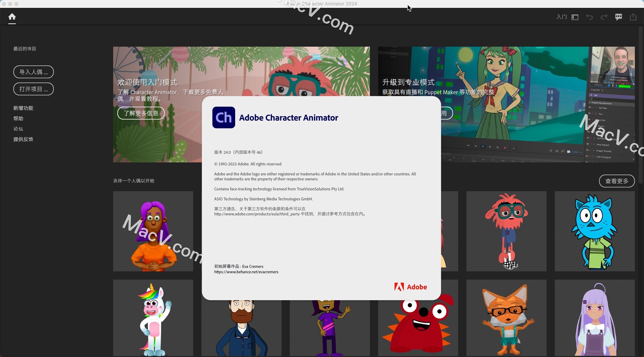Open 帮助 in the sidebar
Viewport: 644px width, 357px height.
[18, 119]
